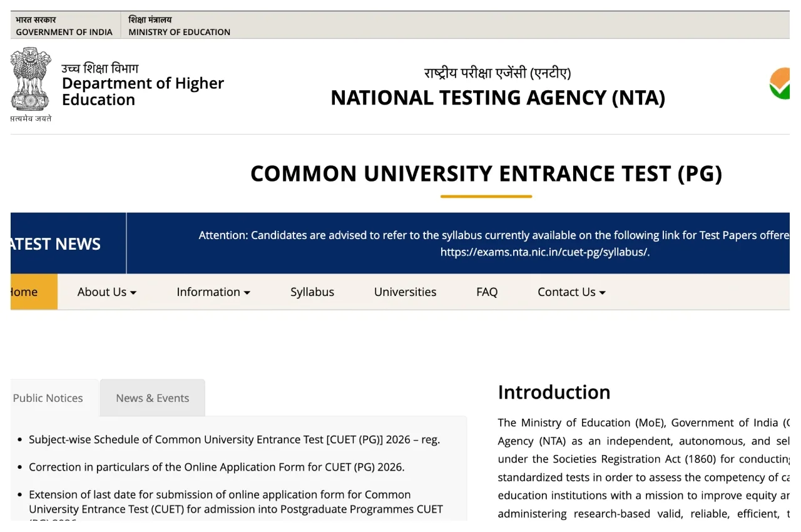Image resolution: width=801 pixels, height=532 pixels.
Task: Click the Department of Higher Education title
Action: [x=143, y=91]
